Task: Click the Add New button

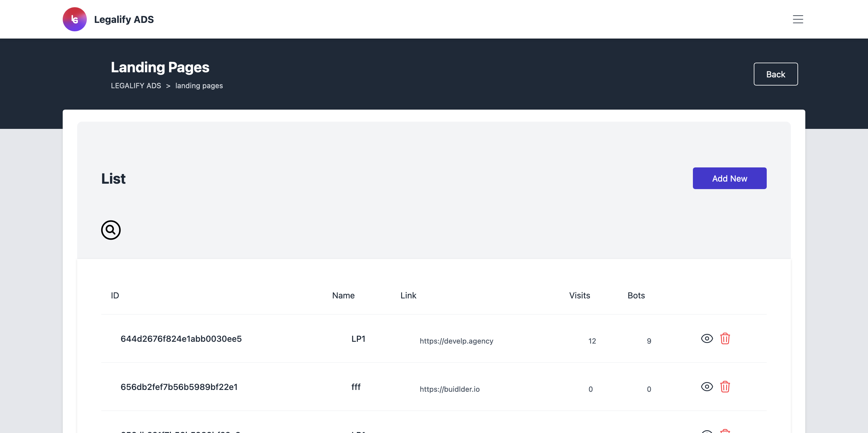Action: point(729,178)
